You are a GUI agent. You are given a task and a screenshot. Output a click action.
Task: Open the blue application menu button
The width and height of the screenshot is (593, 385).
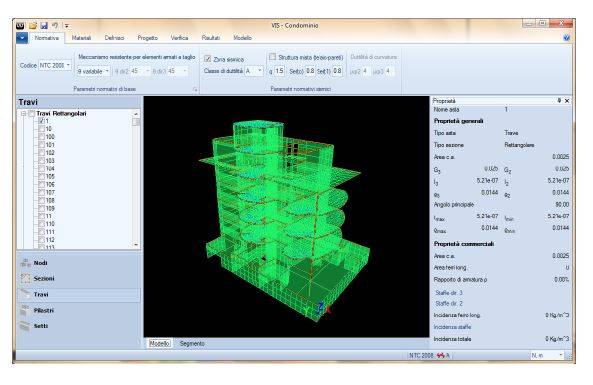22,38
